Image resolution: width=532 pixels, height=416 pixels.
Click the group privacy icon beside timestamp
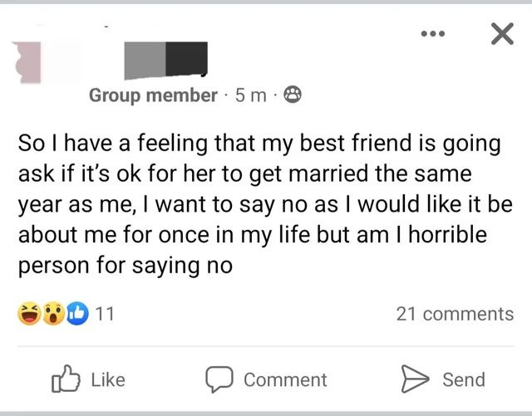[293, 95]
